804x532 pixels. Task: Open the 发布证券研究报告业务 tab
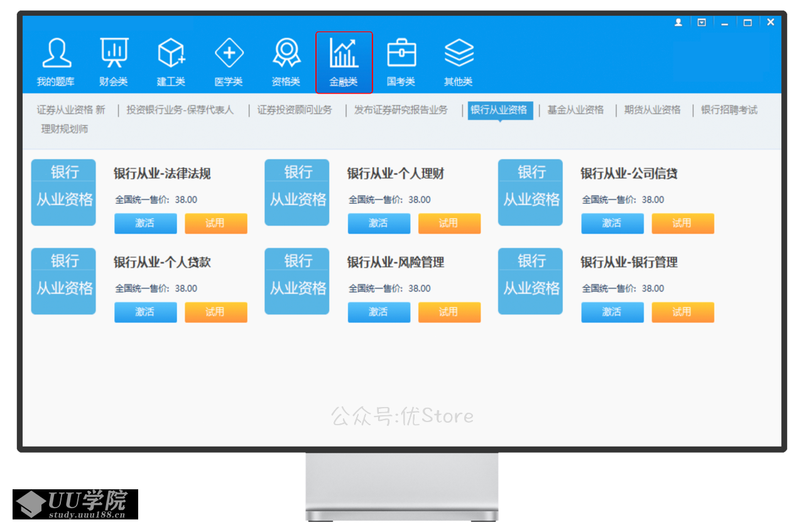[401, 110]
